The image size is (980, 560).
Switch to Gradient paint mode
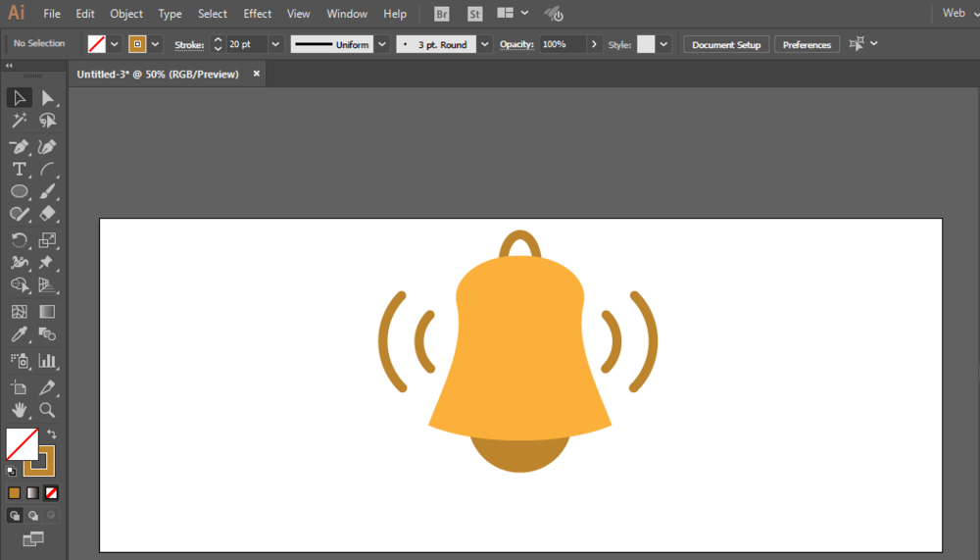pos(32,493)
